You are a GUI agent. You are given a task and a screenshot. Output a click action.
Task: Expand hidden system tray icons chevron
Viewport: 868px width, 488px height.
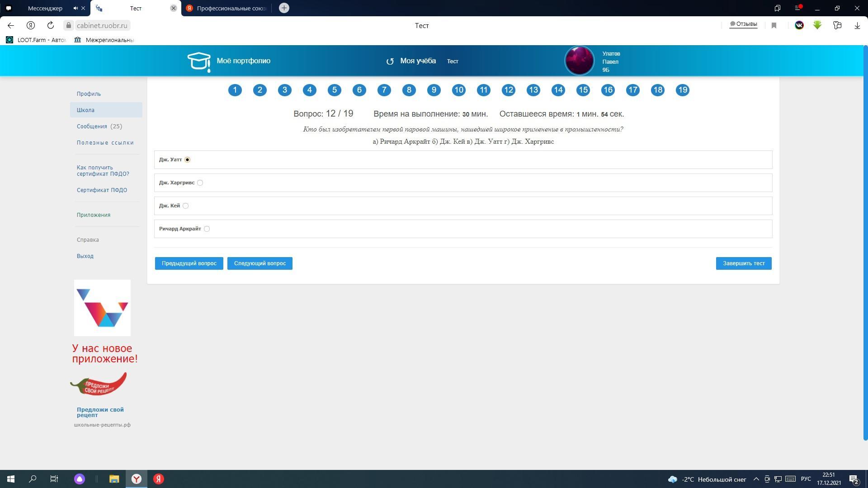756,479
